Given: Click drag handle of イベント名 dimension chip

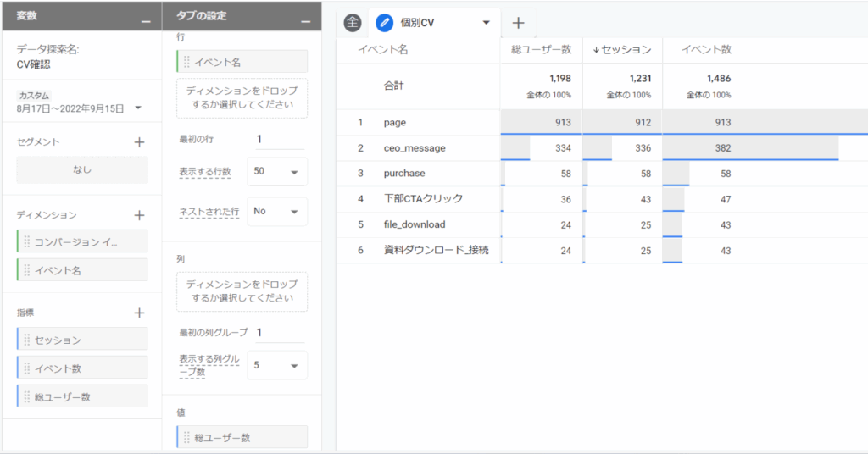Looking at the screenshot, I should (x=26, y=270).
